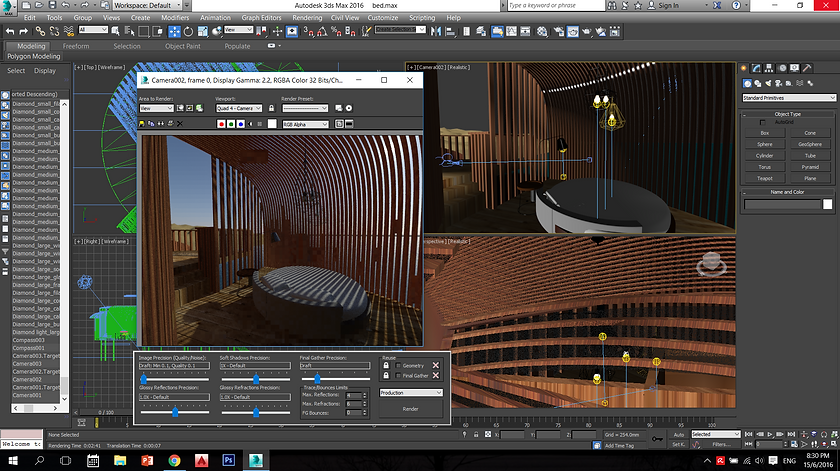Open Production render mode dropdown
840x471 pixels.
pos(411,393)
